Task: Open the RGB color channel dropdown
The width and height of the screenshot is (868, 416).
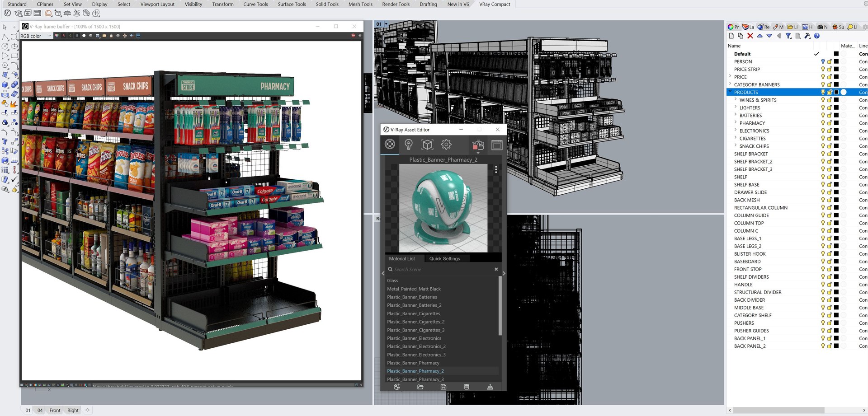Action: (x=36, y=36)
